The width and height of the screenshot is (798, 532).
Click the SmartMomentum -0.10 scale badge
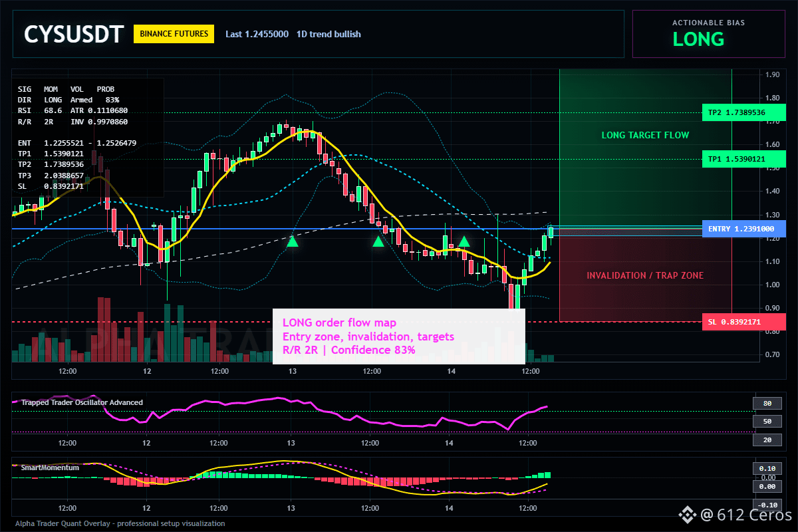pos(767,505)
